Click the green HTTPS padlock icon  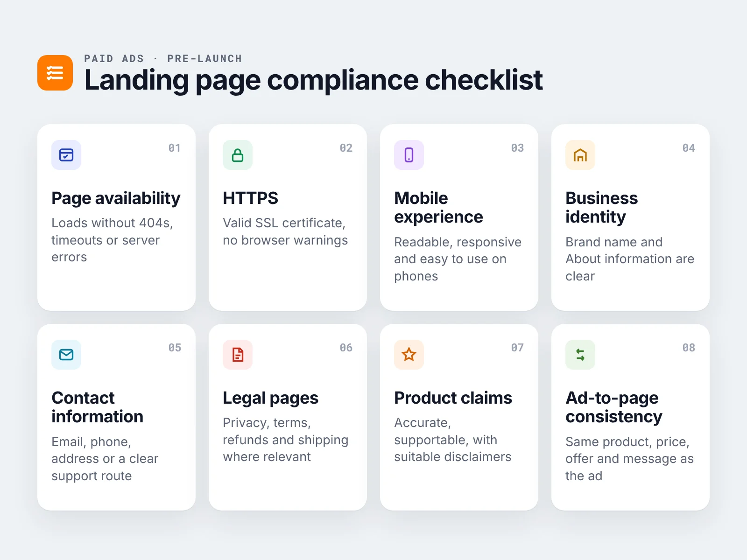238,155
